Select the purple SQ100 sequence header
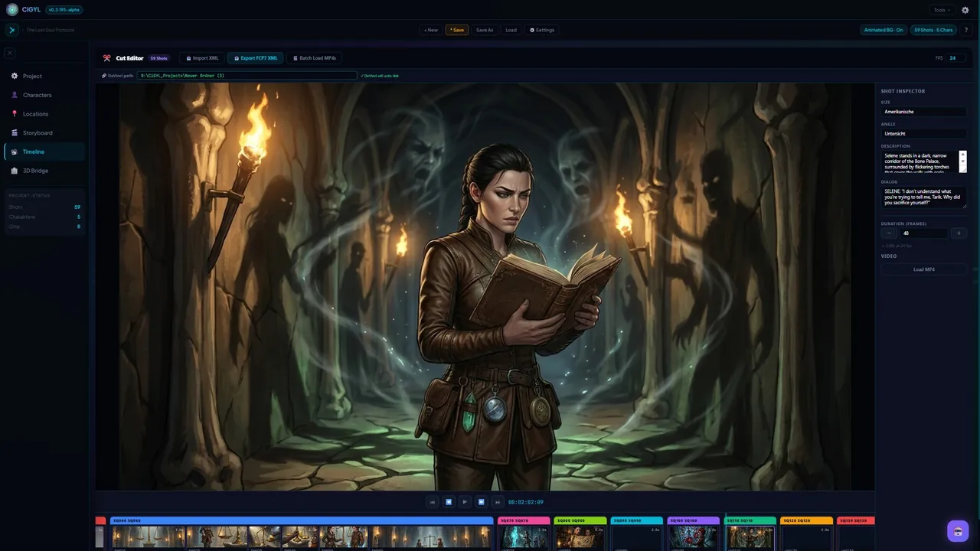980x551 pixels. (694, 520)
